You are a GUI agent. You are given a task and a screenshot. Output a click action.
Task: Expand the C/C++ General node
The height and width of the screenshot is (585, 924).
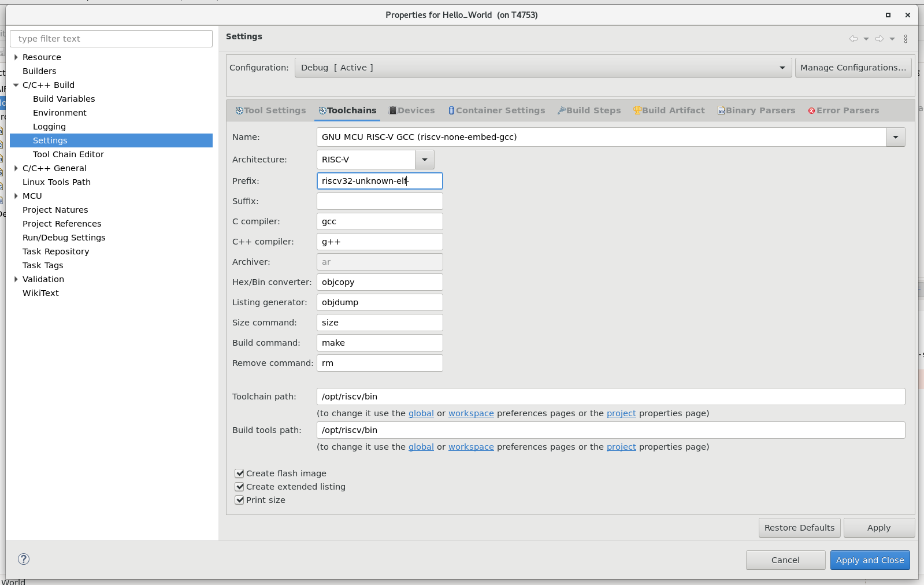16,168
